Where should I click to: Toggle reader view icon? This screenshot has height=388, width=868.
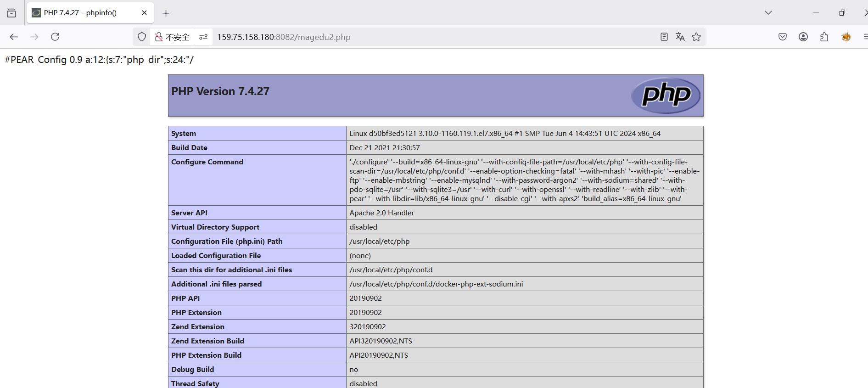664,37
